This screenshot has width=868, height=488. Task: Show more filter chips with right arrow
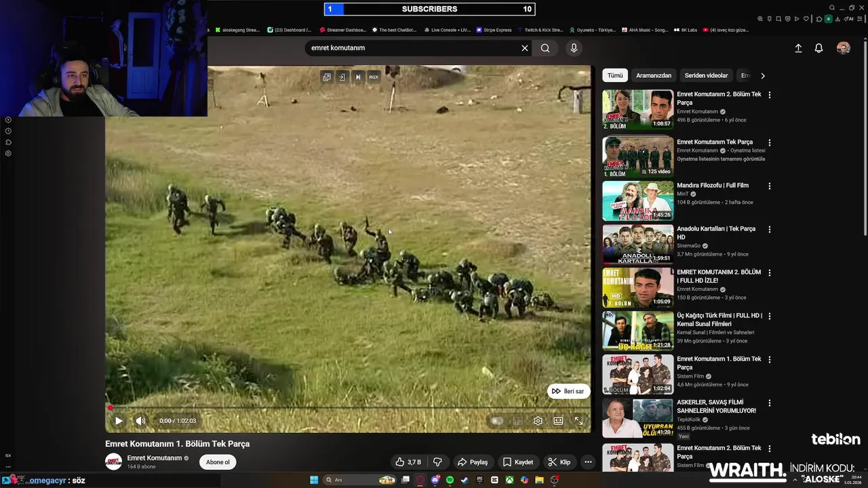click(762, 76)
